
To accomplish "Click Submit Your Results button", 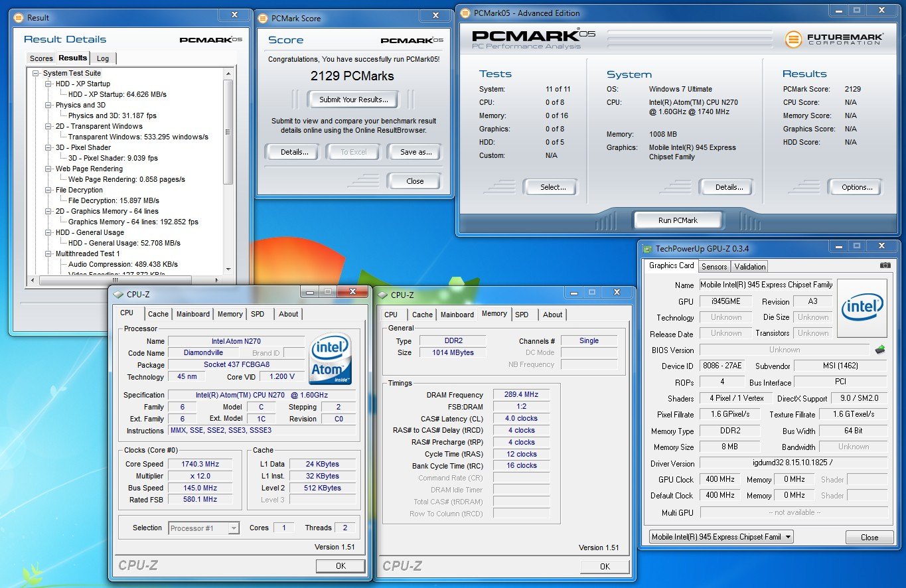I will [x=354, y=100].
